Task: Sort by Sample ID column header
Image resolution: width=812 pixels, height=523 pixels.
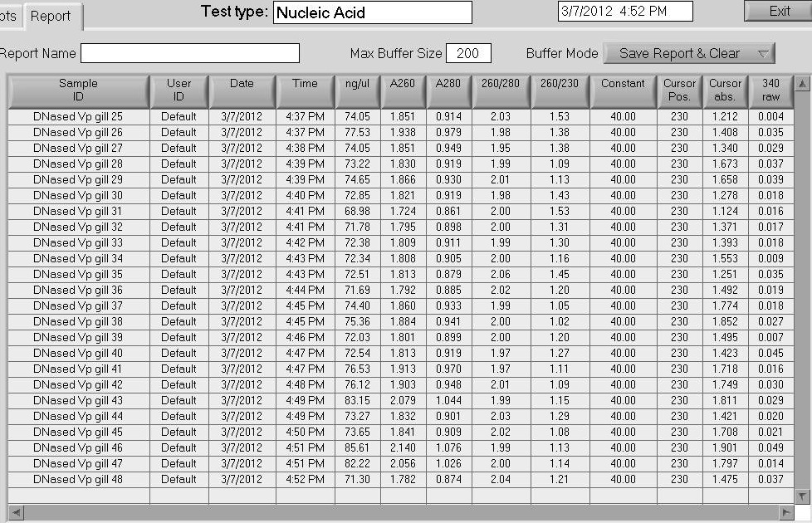Action: point(78,90)
